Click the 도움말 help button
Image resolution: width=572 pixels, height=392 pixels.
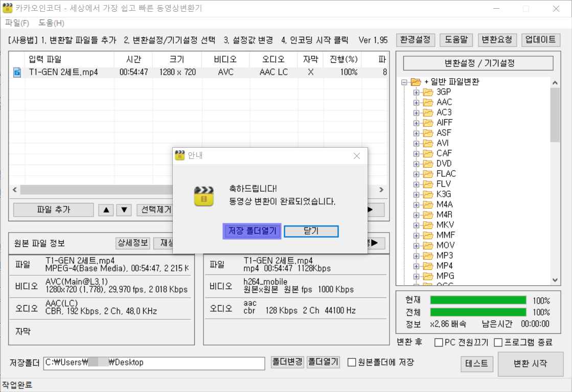(x=456, y=40)
